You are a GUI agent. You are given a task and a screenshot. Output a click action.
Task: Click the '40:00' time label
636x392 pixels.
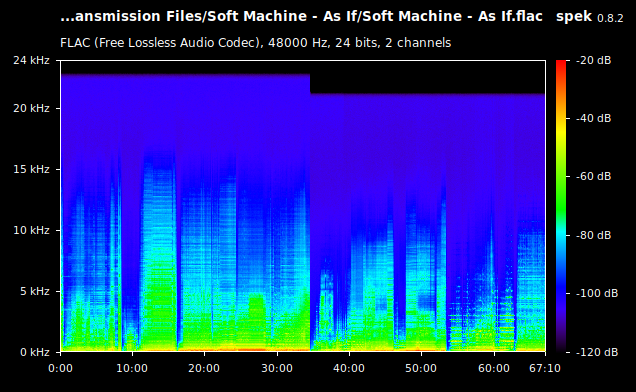click(x=349, y=368)
